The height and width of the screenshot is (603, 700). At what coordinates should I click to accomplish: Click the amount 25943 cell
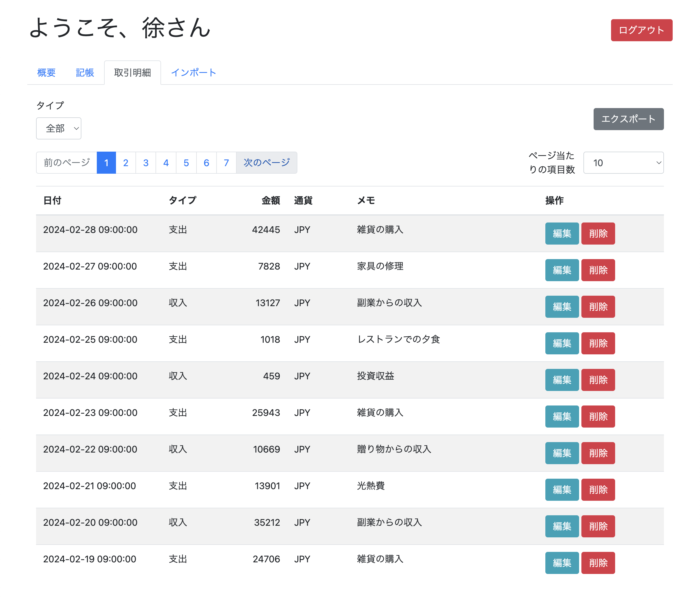[266, 412]
